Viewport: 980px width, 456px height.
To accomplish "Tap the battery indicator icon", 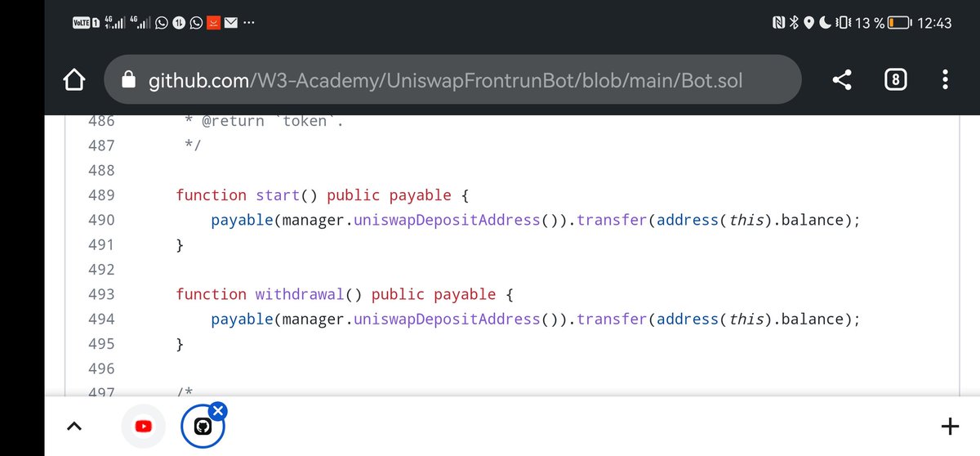I will pyautogui.click(x=900, y=24).
